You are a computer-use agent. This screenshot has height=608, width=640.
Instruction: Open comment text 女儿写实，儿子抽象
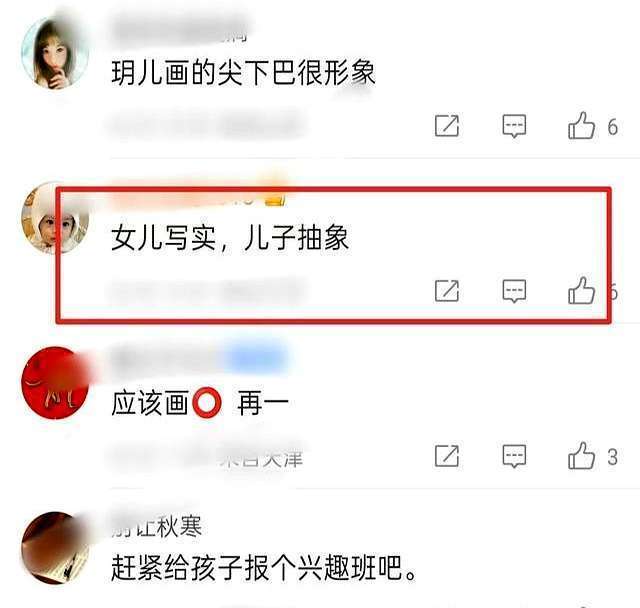pyautogui.click(x=230, y=238)
